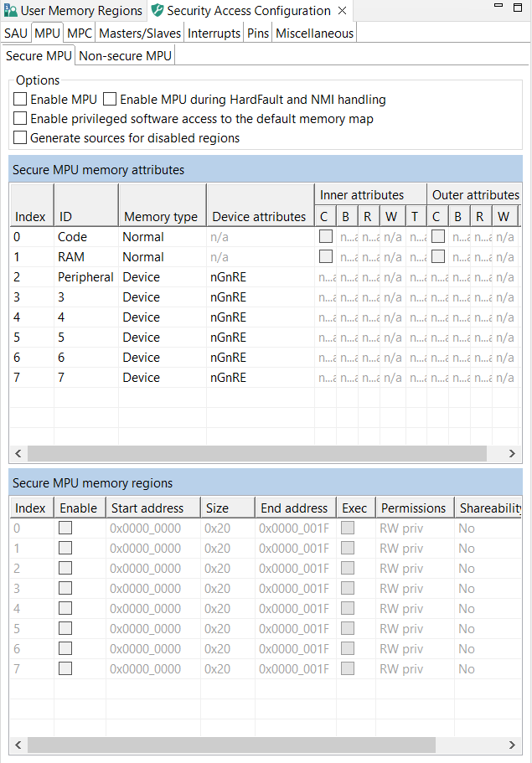
Task: Click attributes table scroll left arrow
Action: (x=18, y=453)
